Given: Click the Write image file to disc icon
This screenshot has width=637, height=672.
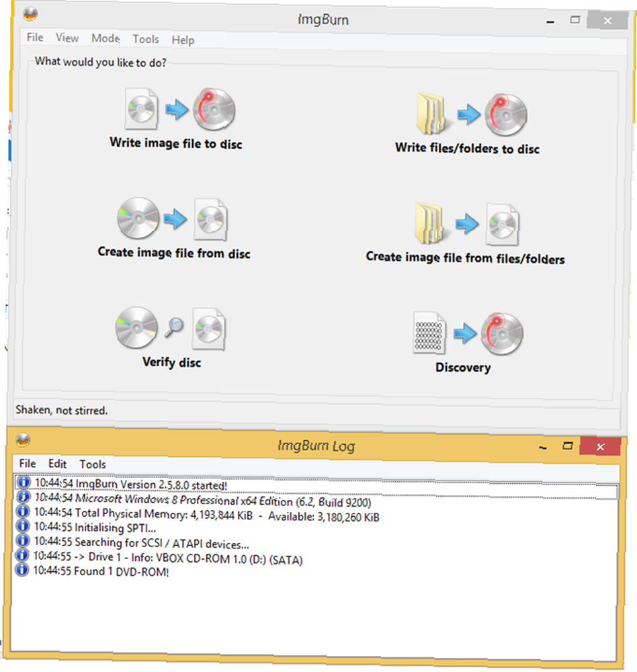Looking at the screenshot, I should click(180, 110).
